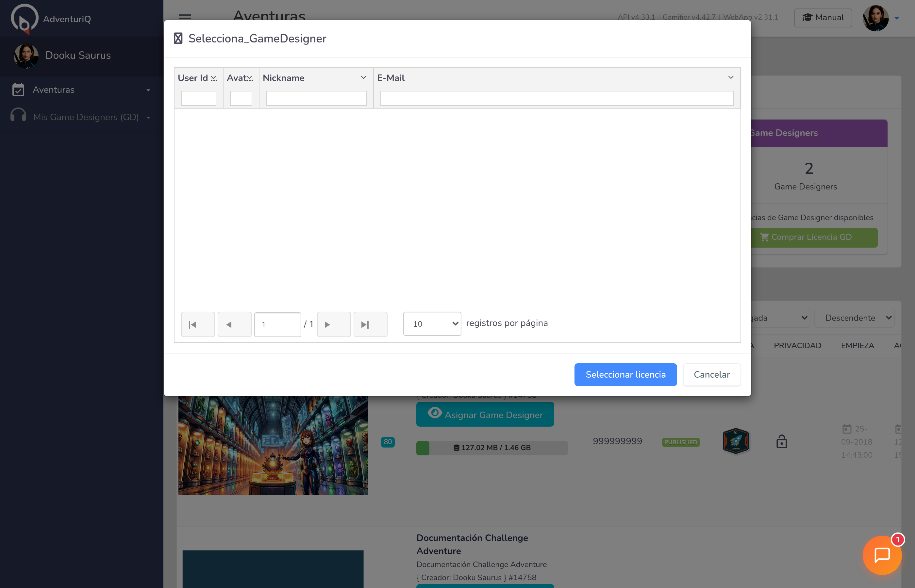This screenshot has height=588, width=915.
Task: Click the Cancelar button
Action: pyautogui.click(x=711, y=374)
